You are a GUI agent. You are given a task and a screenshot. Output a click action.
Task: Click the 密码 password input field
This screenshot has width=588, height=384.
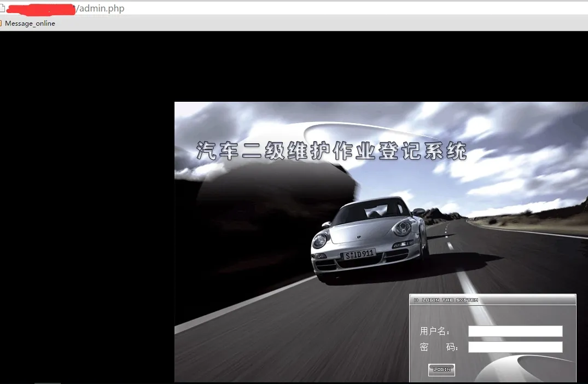point(515,347)
